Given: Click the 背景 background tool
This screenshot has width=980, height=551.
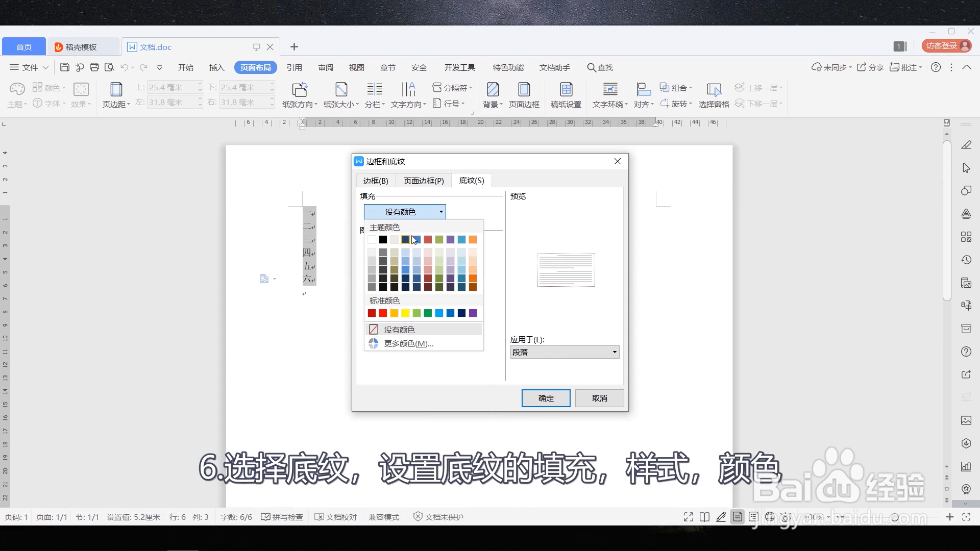Looking at the screenshot, I should (x=493, y=95).
